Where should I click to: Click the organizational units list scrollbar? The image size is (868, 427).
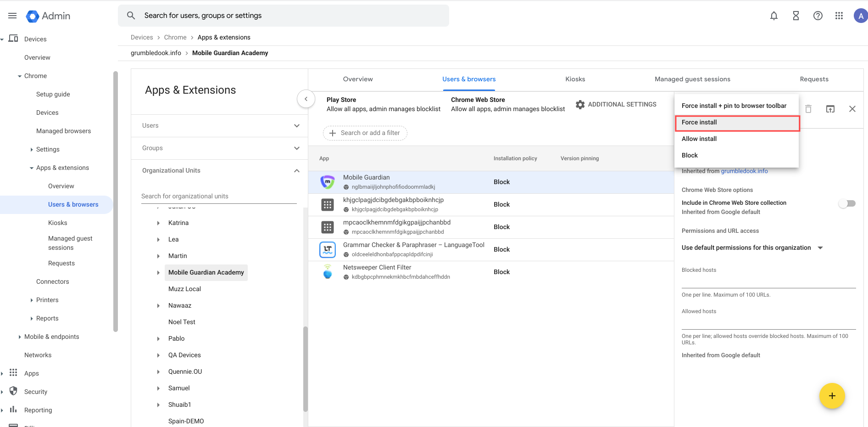(x=306, y=369)
